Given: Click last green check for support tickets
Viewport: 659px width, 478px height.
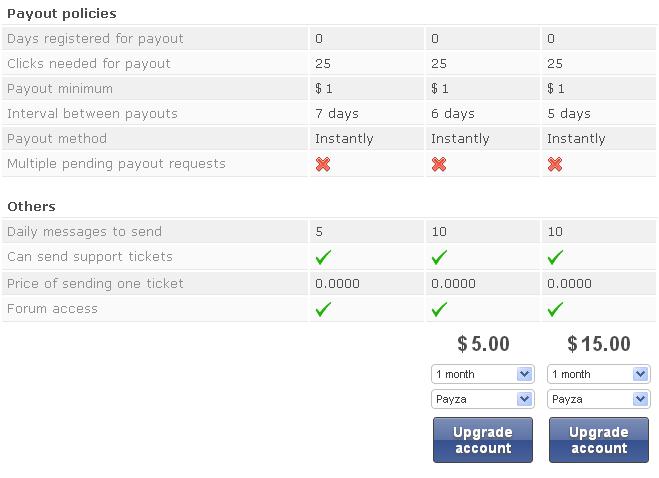Looking at the screenshot, I should tap(555, 258).
